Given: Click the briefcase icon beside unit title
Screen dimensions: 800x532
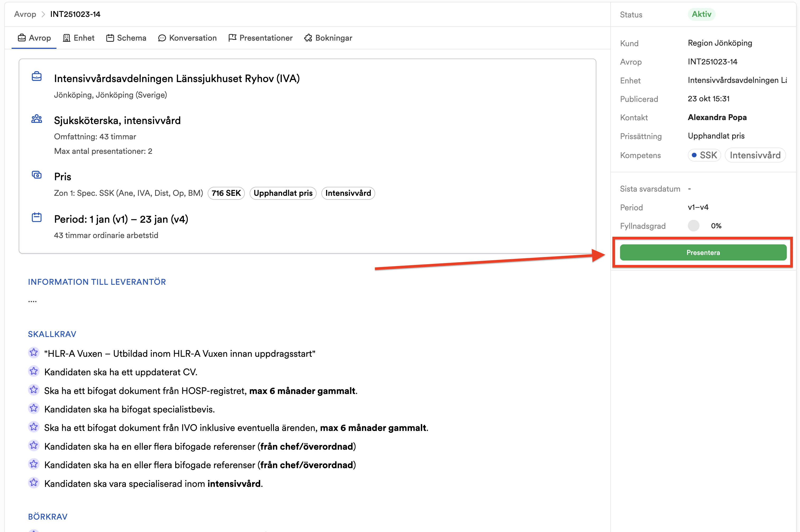Looking at the screenshot, I should [x=37, y=77].
